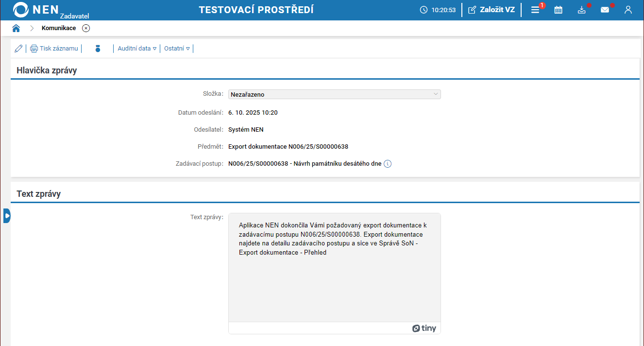Open the calendar icon in header

[559, 10]
